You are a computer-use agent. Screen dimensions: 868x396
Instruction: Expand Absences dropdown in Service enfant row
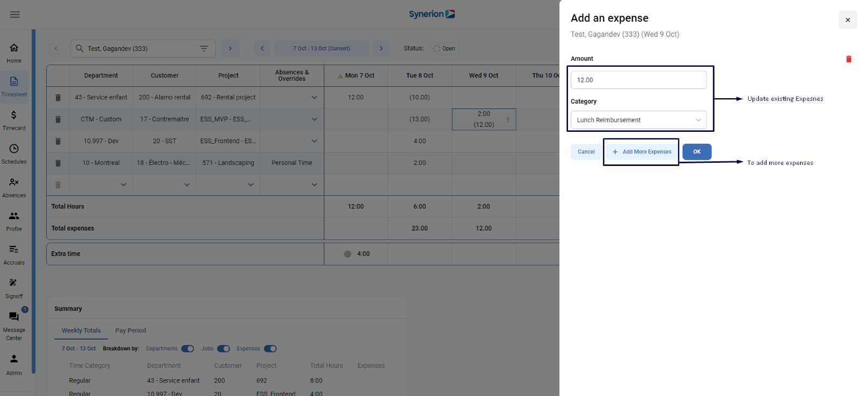point(314,98)
